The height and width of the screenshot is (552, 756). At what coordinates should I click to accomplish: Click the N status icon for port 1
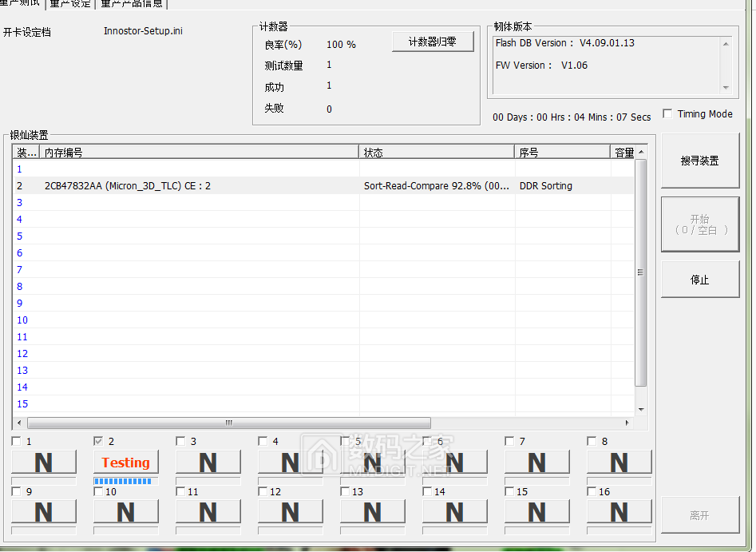pyautogui.click(x=44, y=463)
